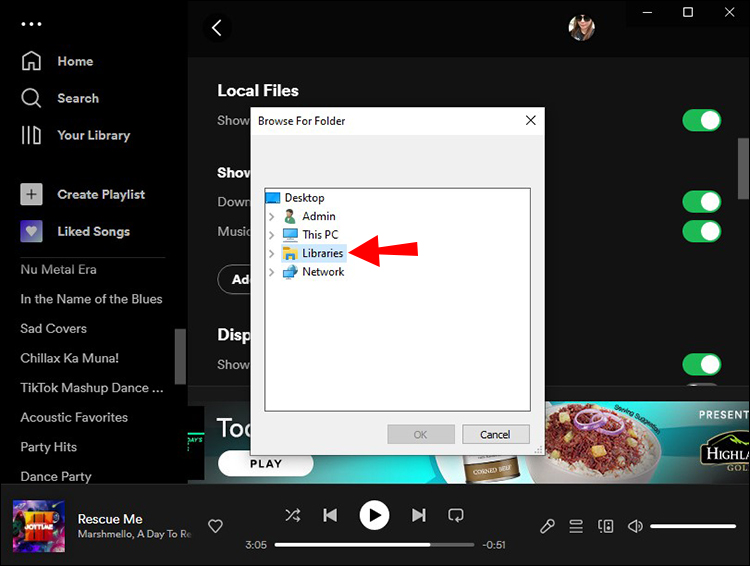Click the Create Playlist plus icon
This screenshot has height=566, width=750.
tap(31, 194)
